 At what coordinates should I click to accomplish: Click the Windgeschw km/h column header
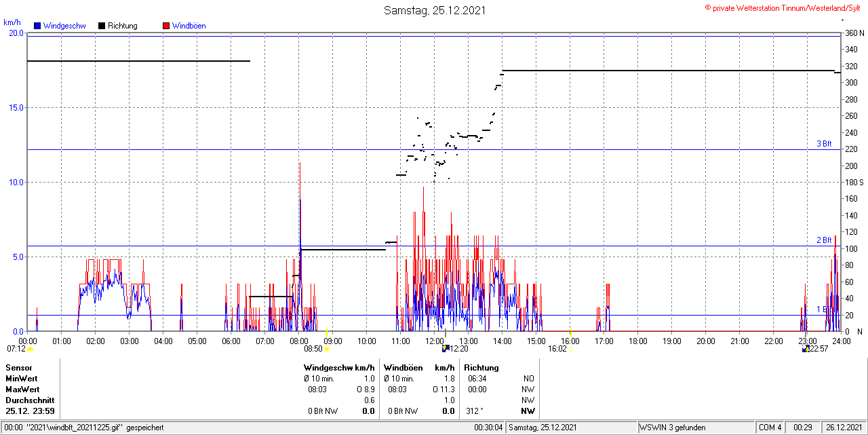339,367
